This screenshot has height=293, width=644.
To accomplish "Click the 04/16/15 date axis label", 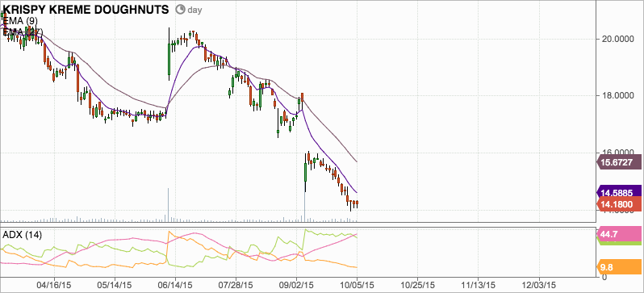I will (x=54, y=284).
